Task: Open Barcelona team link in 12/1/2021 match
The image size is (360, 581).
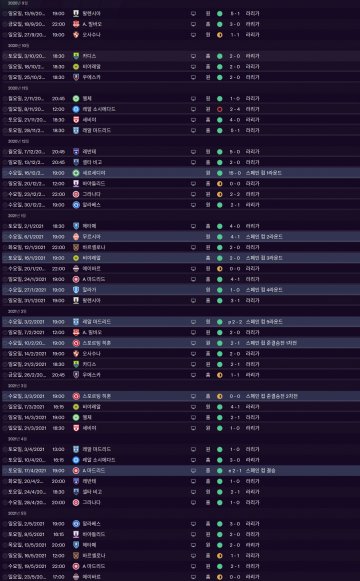Action: coord(94,247)
